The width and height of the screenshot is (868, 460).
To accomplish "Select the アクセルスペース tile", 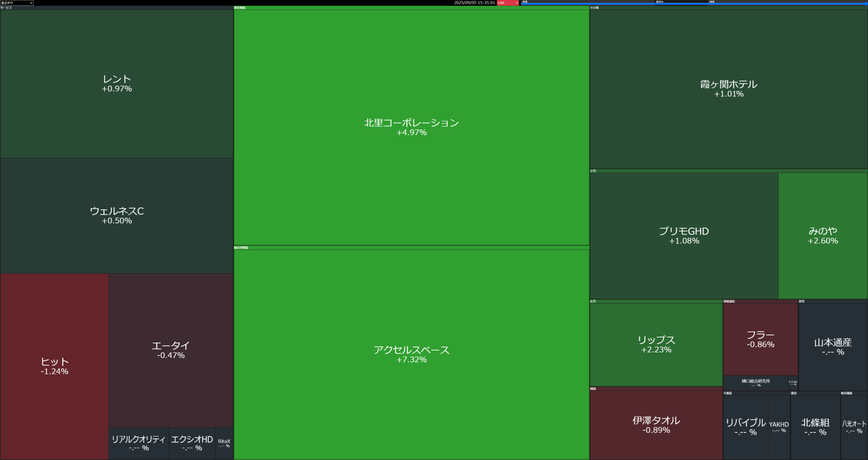I will coord(411,355).
